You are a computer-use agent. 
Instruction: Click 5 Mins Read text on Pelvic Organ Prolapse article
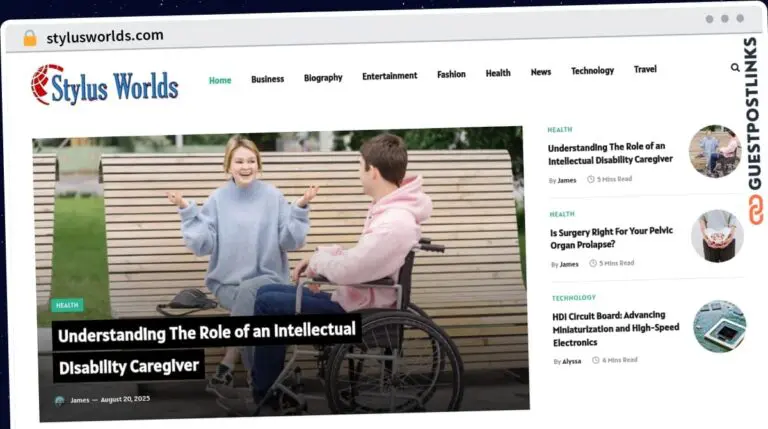coord(616,263)
